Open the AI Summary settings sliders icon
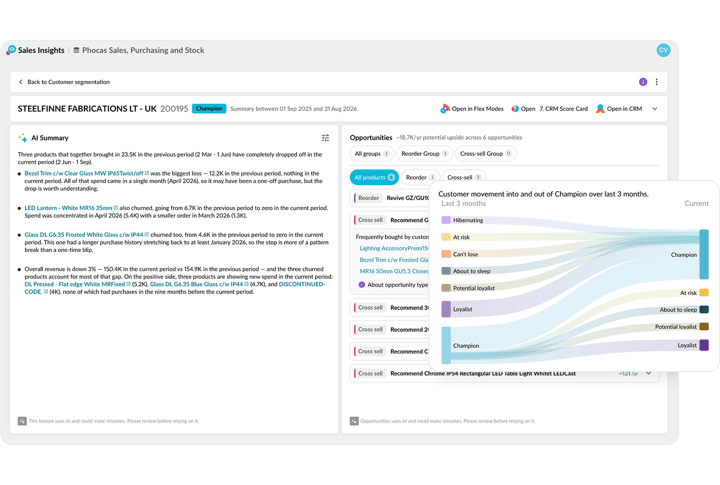This screenshot has width=720, height=485. click(326, 138)
